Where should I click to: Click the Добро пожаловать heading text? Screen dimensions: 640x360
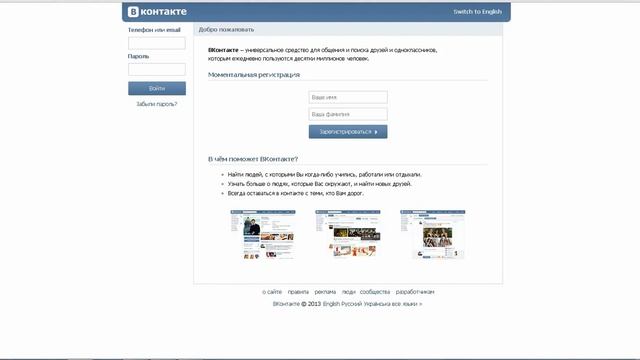click(226, 29)
